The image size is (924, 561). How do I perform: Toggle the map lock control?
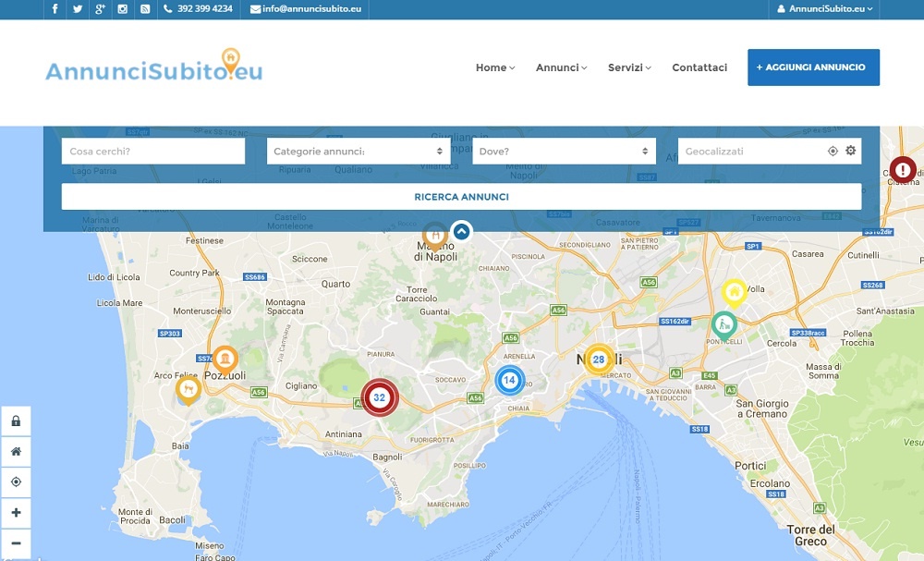coord(16,421)
